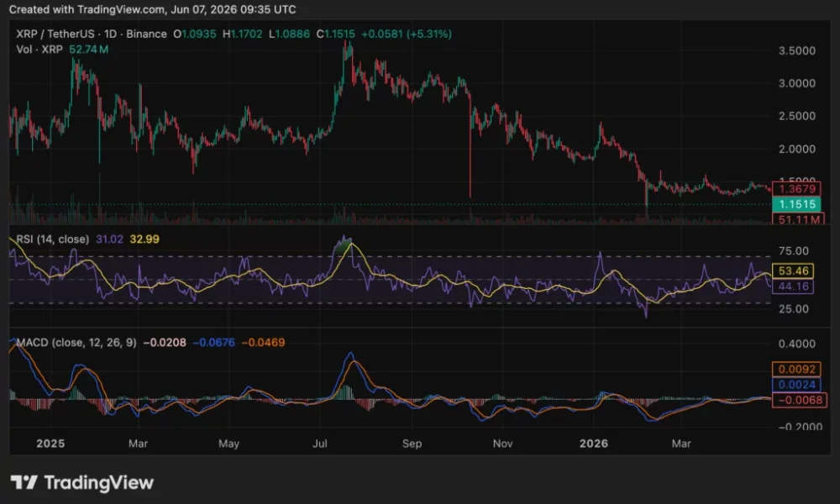This screenshot has height=504, width=840.
Task: Click the red −0.0068 MACD tag
Action: (x=799, y=400)
